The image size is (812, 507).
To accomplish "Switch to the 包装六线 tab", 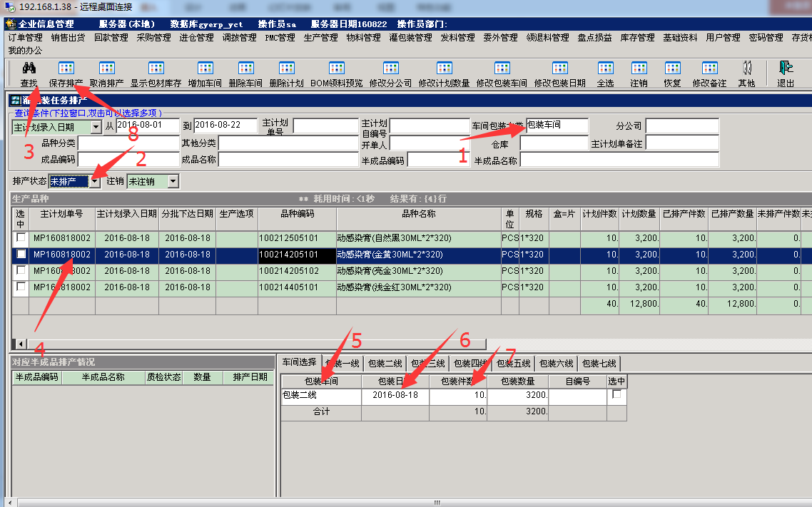I will pos(556,363).
